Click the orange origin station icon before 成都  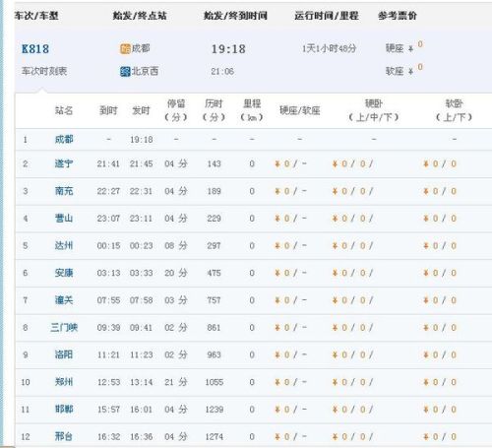(x=125, y=49)
